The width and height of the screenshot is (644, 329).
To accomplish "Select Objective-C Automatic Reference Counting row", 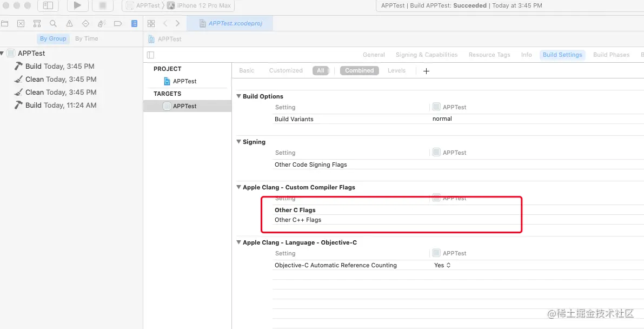I will (x=459, y=265).
